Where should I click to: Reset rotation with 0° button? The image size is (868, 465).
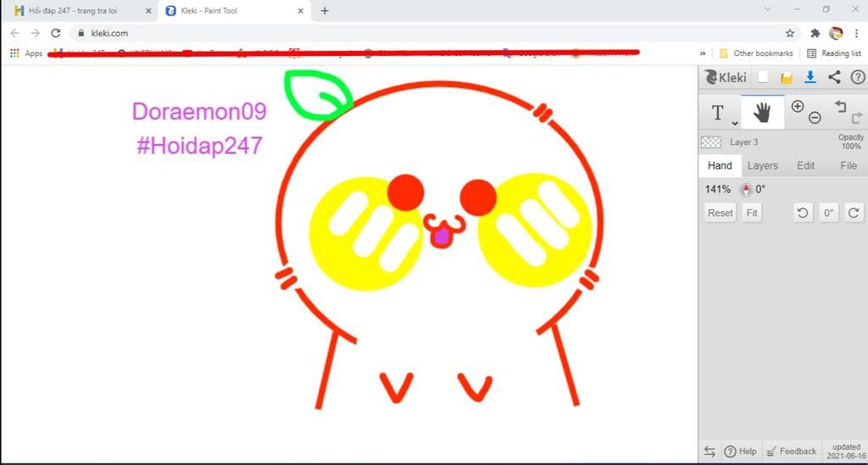[x=828, y=213]
